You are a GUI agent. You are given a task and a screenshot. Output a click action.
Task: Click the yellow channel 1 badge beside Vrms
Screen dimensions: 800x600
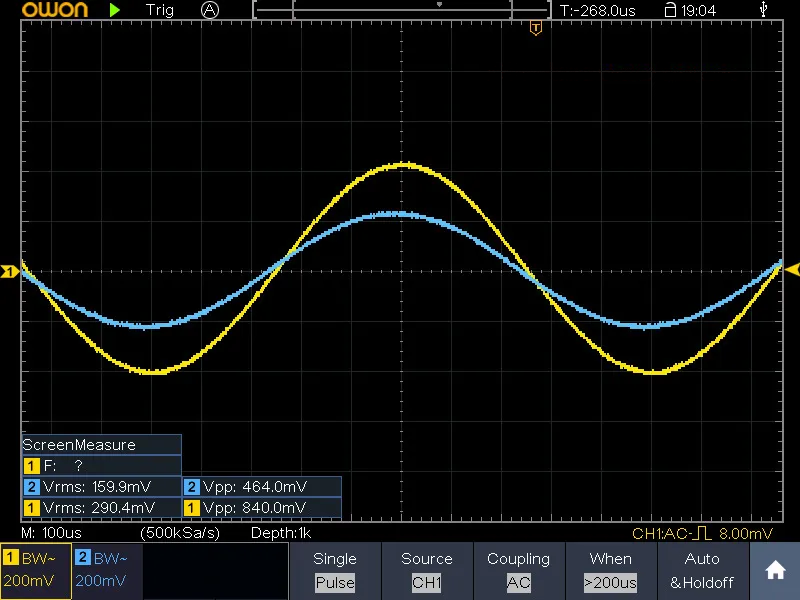[x=32, y=508]
